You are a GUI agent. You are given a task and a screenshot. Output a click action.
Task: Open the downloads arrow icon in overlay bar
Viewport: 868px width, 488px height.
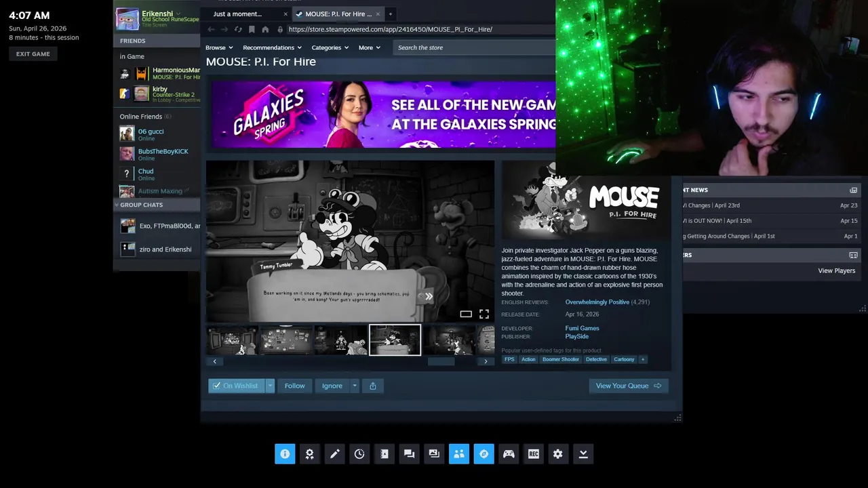(x=583, y=454)
